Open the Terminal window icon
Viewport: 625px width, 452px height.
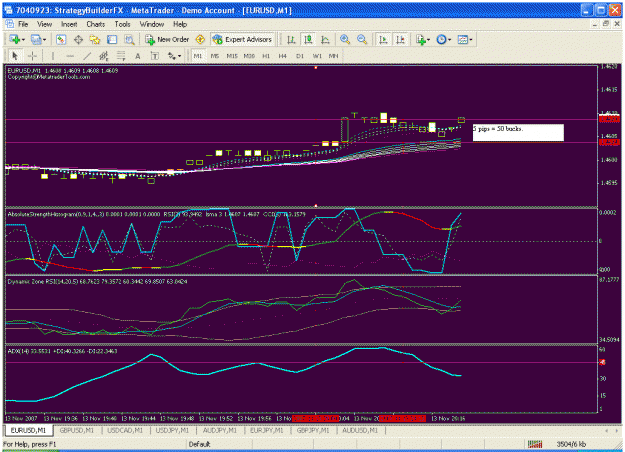click(112, 39)
